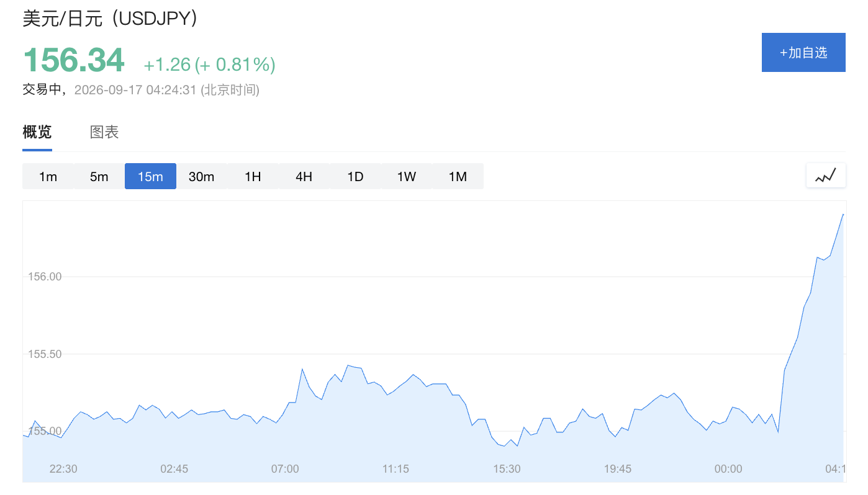The image size is (868, 495).
Task: Click the 156.00 price gridline label
Action: pyautogui.click(x=45, y=277)
